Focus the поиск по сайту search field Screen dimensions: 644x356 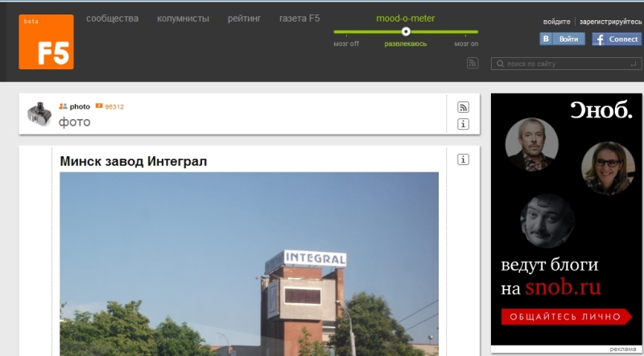(567, 64)
